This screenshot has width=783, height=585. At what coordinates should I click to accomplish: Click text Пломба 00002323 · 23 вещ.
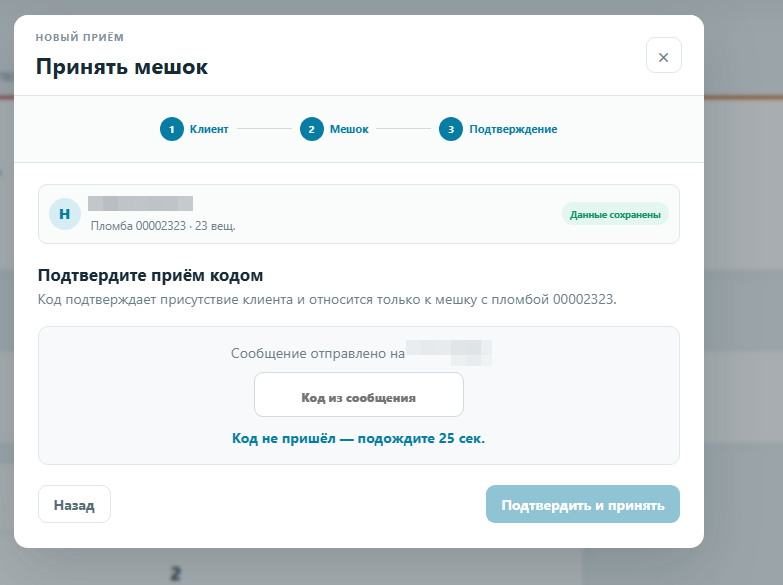click(163, 226)
